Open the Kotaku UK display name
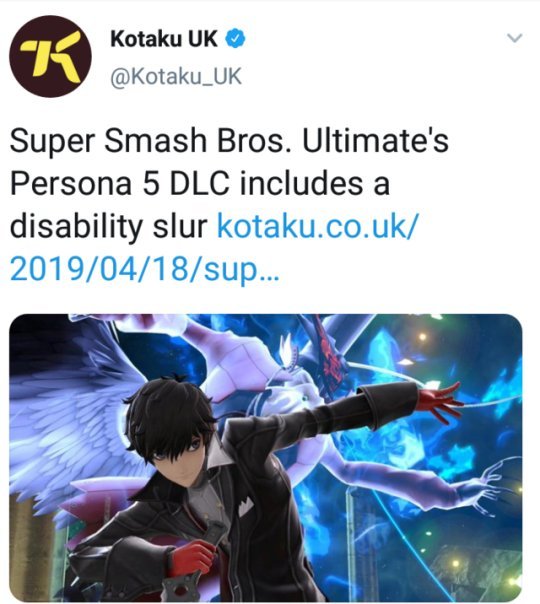The width and height of the screenshot is (540, 604). (164, 39)
